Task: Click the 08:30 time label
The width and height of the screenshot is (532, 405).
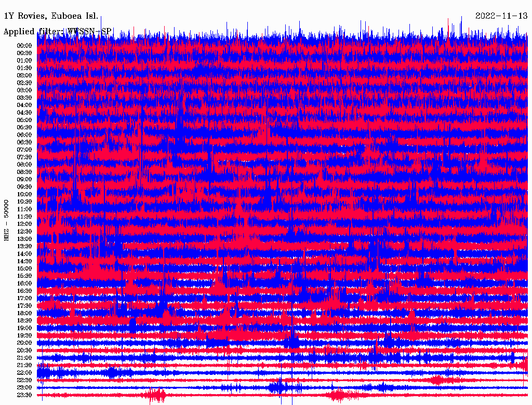Action: 24,172
